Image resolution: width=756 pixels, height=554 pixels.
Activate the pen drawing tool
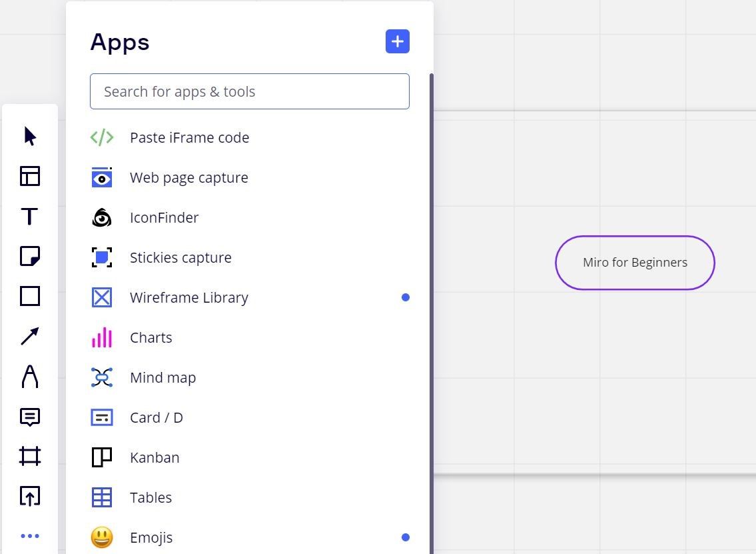30,377
